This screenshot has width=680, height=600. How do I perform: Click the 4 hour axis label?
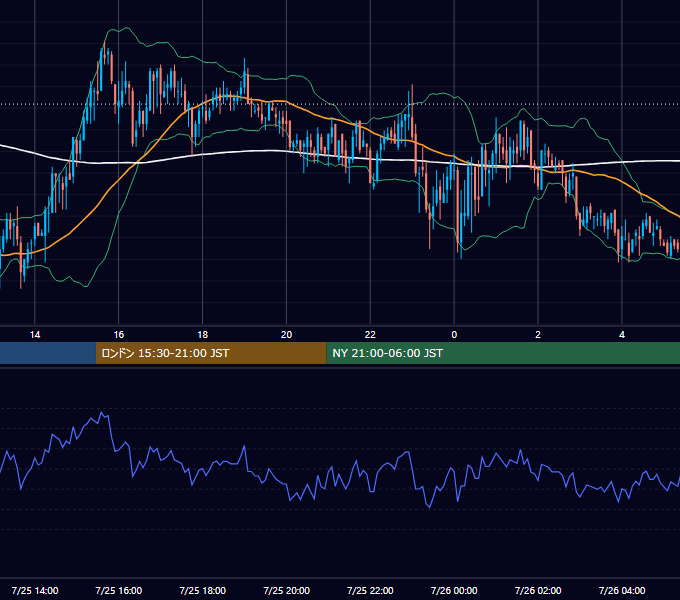tap(622, 335)
